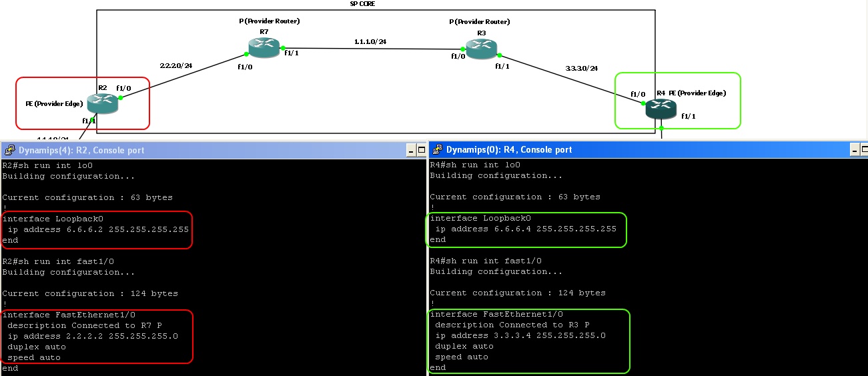Select the R7 provider router icon
868x376 pixels.
[x=264, y=47]
